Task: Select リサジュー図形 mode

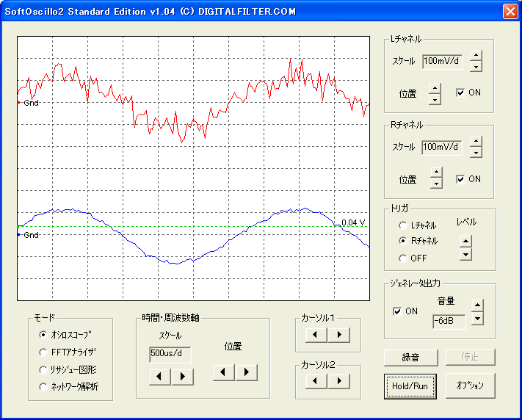Action: tap(43, 370)
